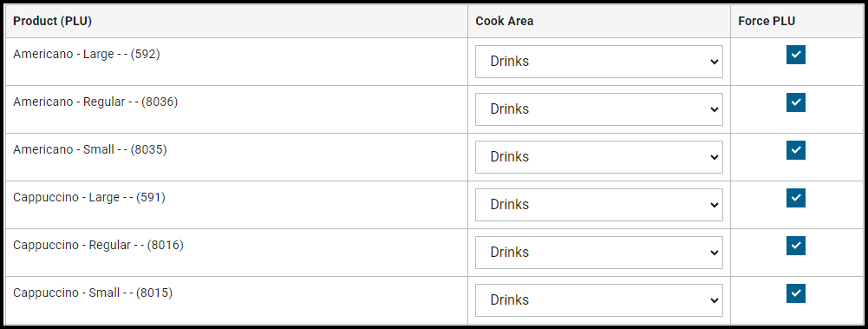Expand Cook Area dropdown for Americano - Regular
Image resolution: width=868 pixels, height=329 pixels.
[599, 109]
